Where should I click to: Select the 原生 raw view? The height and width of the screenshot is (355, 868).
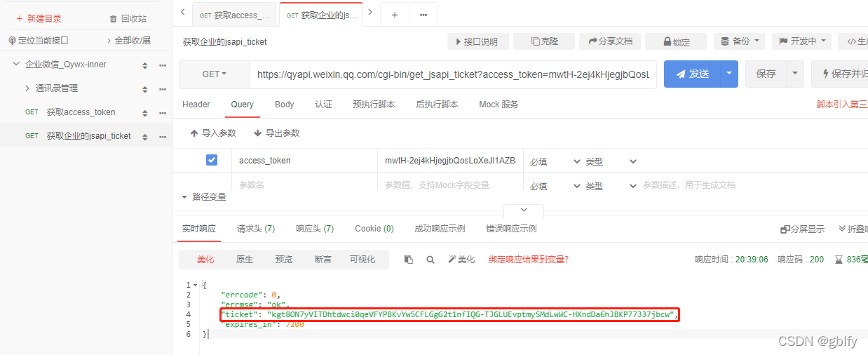point(245,260)
